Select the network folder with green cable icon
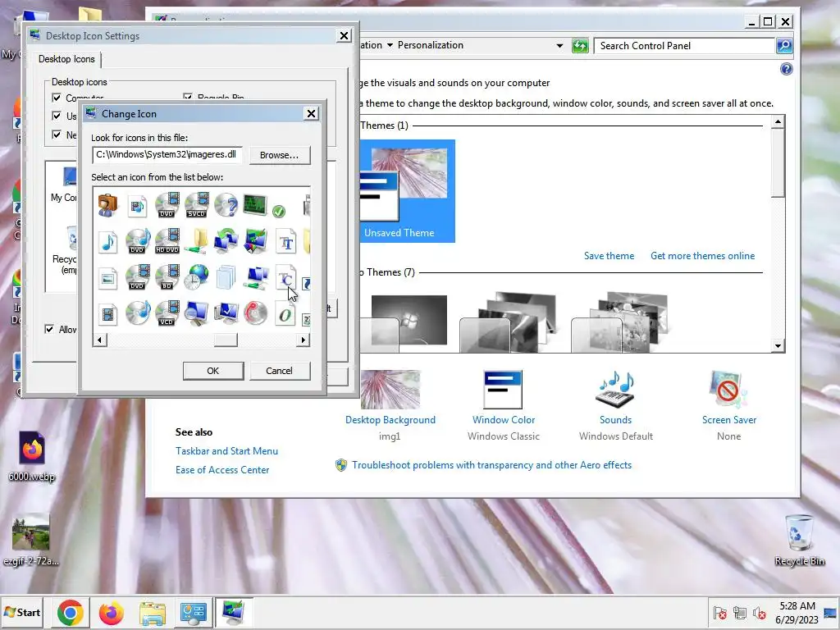The image size is (840, 630). coord(196,242)
